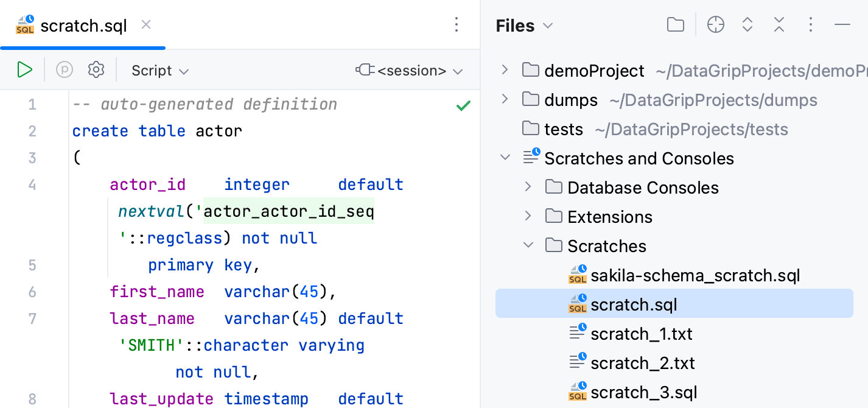
Task: Select opened file using the crosshair icon
Action: click(x=715, y=25)
